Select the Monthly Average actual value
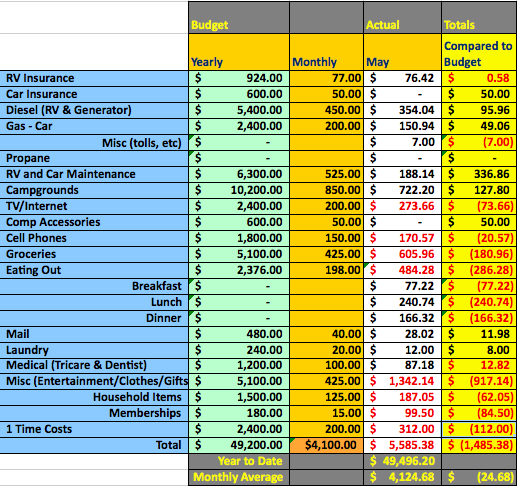Image resolution: width=517 pixels, height=486 pixels. point(402,477)
